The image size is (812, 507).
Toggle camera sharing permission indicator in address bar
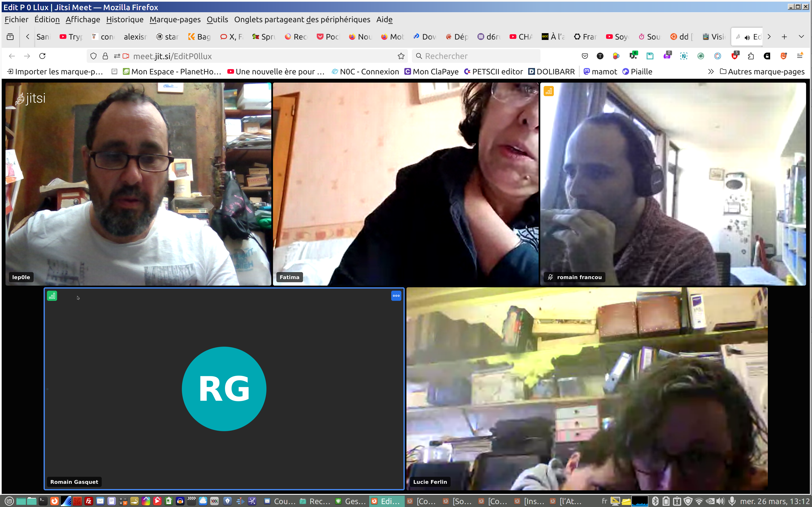point(126,56)
